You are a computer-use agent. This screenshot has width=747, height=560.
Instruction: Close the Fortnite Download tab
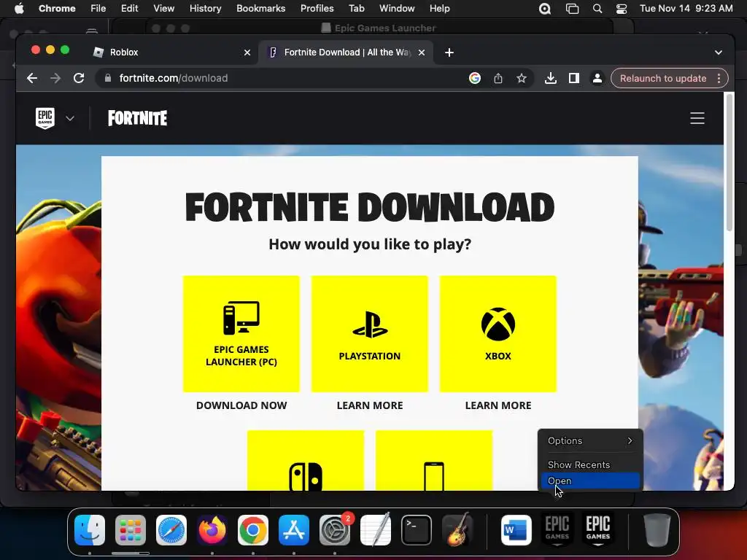422,52
